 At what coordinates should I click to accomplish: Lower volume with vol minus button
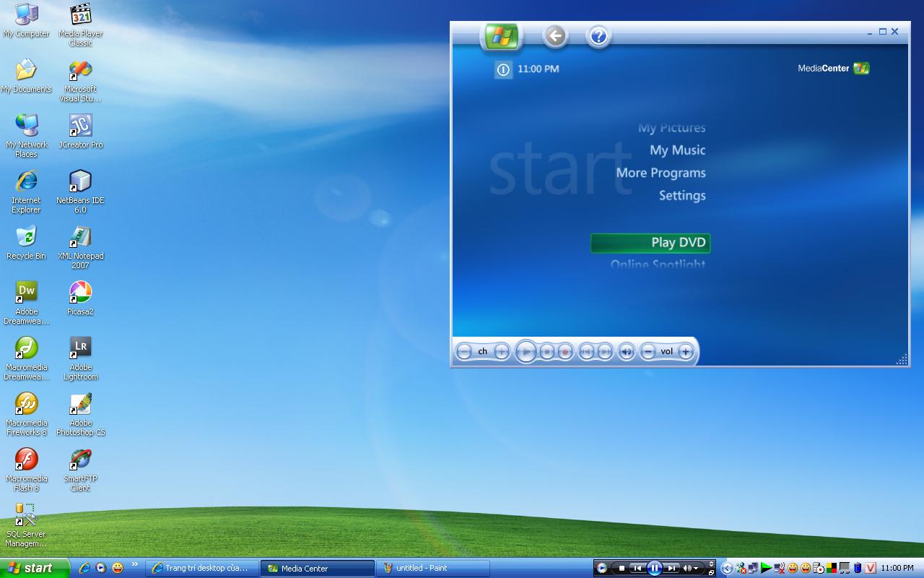pos(648,352)
